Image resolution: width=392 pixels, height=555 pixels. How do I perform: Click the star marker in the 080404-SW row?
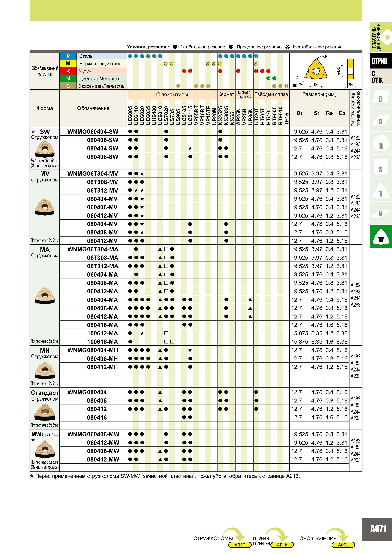pos(190,148)
